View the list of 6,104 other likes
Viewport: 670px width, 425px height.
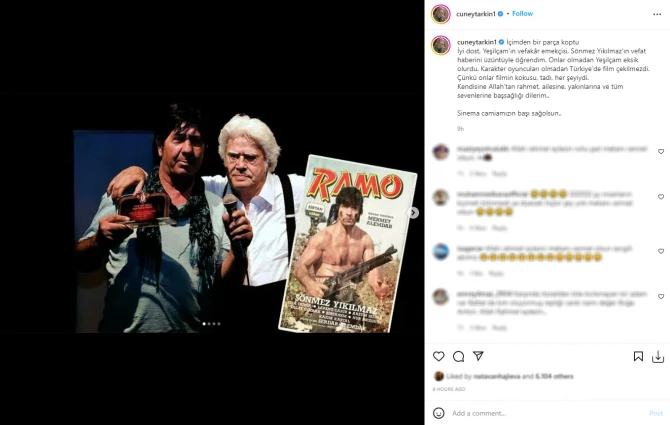coord(554,376)
